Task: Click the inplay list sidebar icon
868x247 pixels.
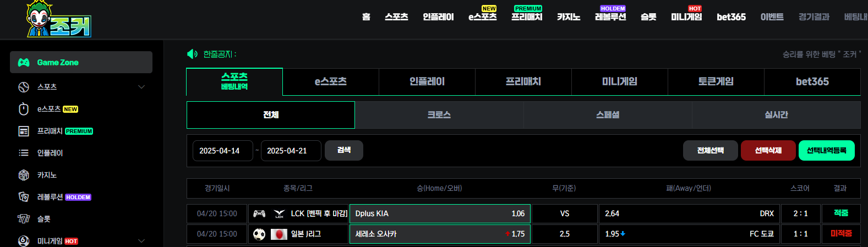Action: point(24,153)
